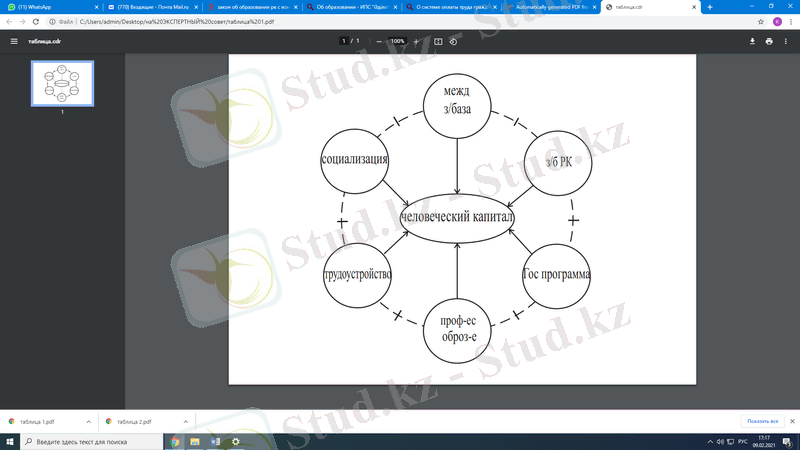Open downloaded file таблица 2.pdf
This screenshot has width=800, height=450.
(134, 422)
